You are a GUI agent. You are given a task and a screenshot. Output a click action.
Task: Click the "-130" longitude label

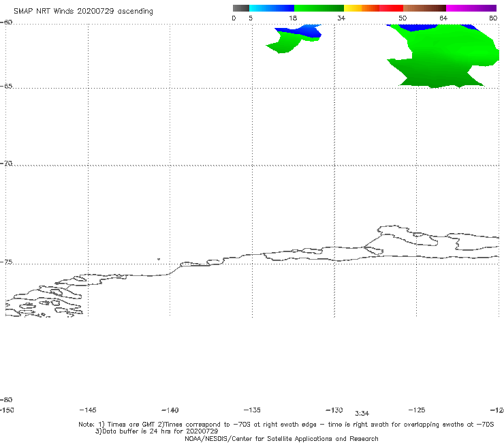click(334, 410)
